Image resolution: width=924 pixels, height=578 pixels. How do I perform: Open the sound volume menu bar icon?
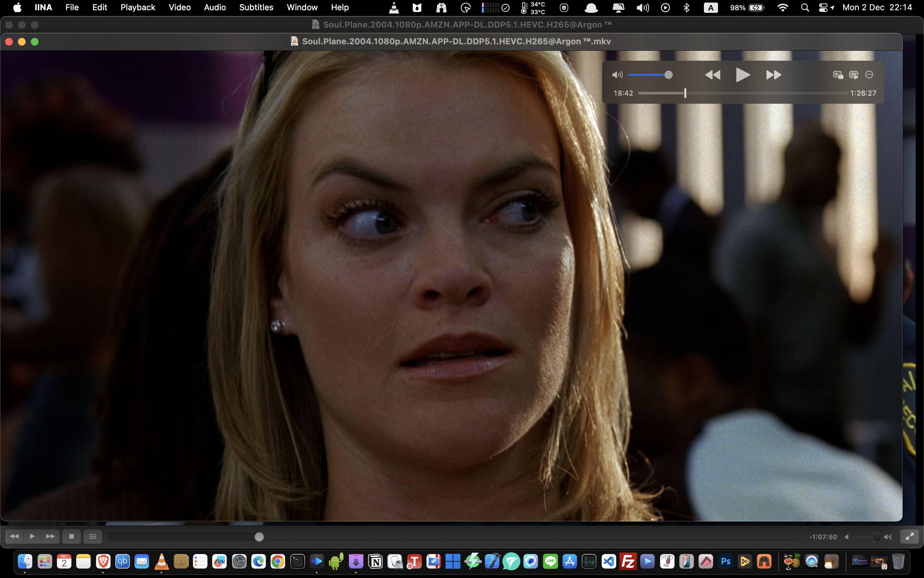click(x=643, y=7)
